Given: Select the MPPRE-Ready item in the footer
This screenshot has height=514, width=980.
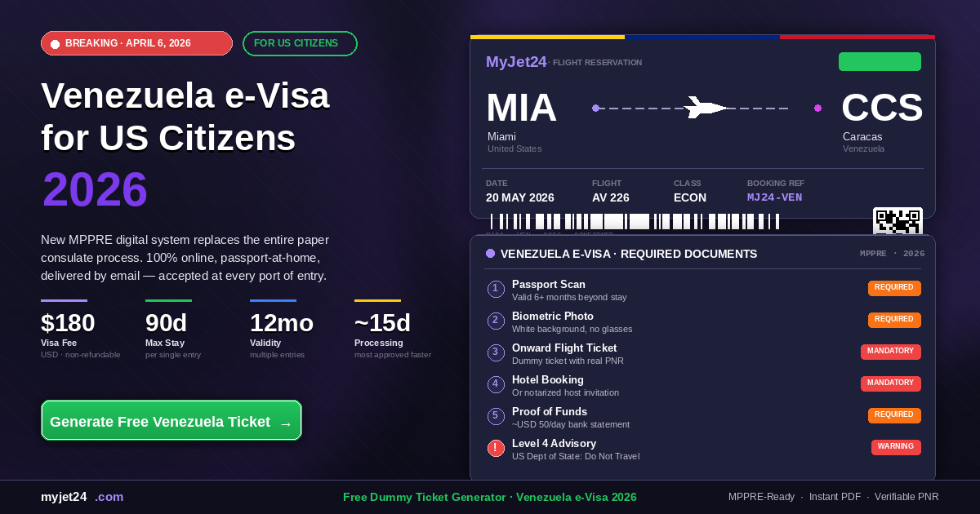Looking at the screenshot, I should click(761, 497).
